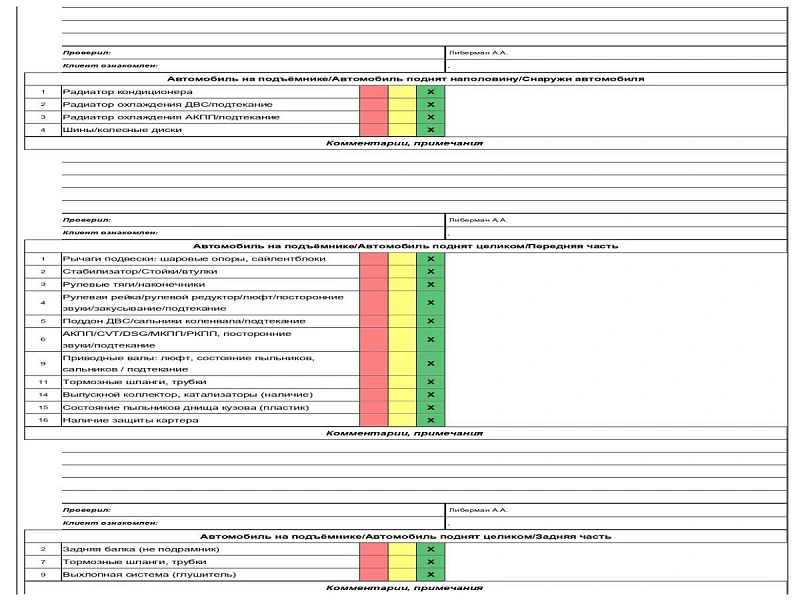The width and height of the screenshot is (800, 600).
Task: Click green X for Приводные валы row
Action: click(430, 363)
